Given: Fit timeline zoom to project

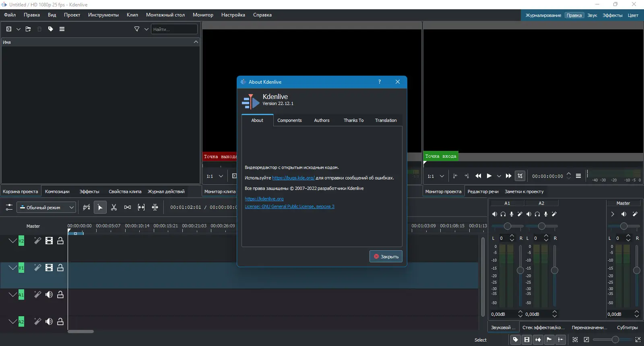Looking at the screenshot, I should (x=575, y=340).
